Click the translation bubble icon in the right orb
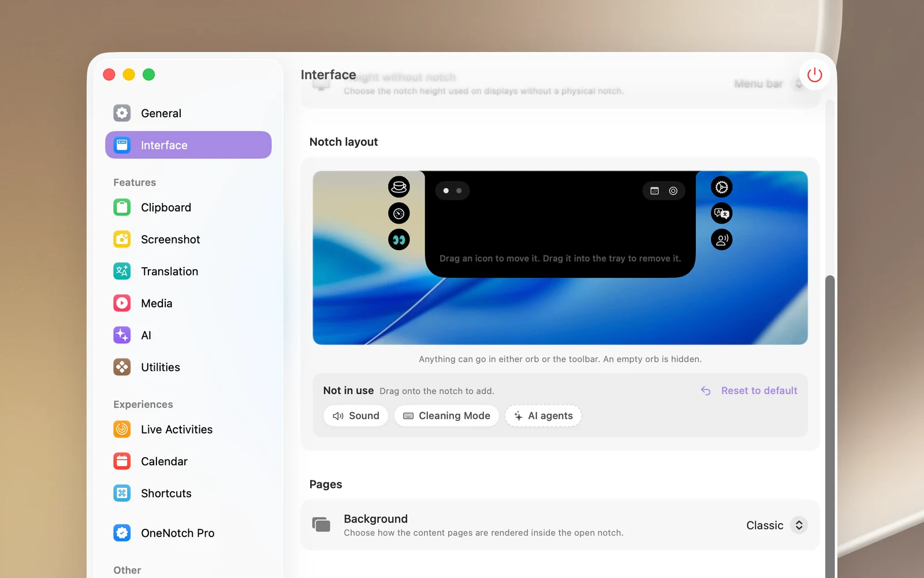 (x=721, y=213)
